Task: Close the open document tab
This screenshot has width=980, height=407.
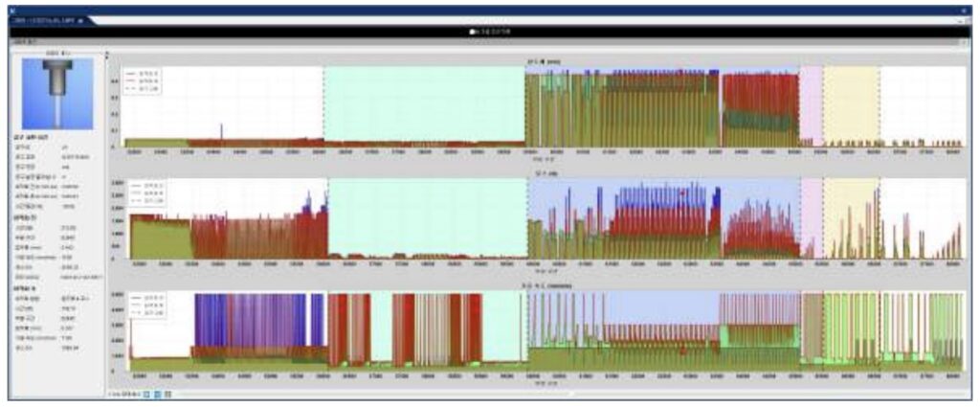Action: (x=80, y=19)
